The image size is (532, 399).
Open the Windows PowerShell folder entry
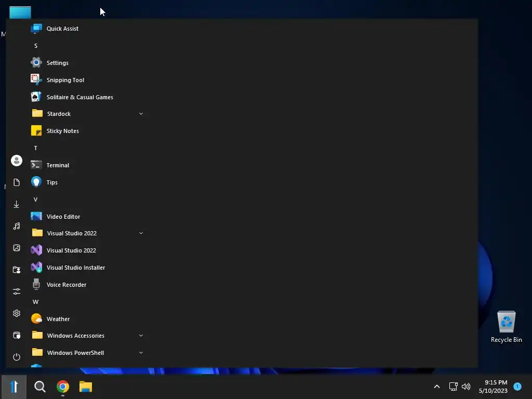point(87,353)
